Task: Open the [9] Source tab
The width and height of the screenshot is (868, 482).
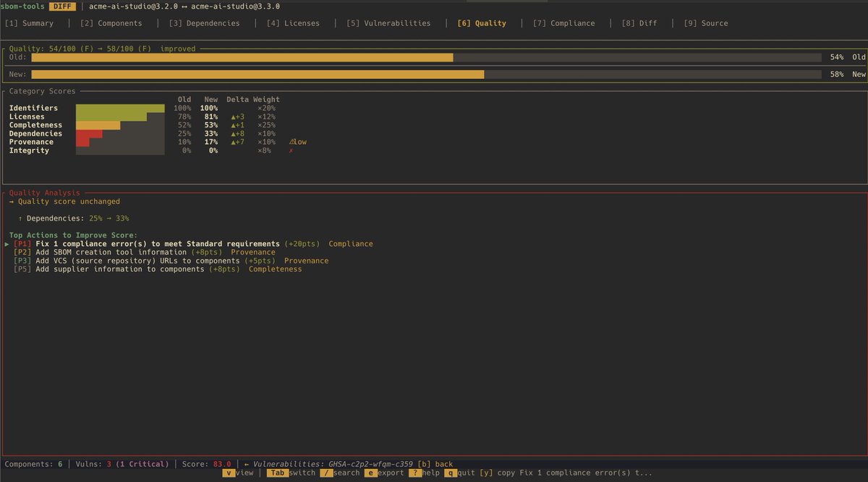Action: [x=706, y=23]
